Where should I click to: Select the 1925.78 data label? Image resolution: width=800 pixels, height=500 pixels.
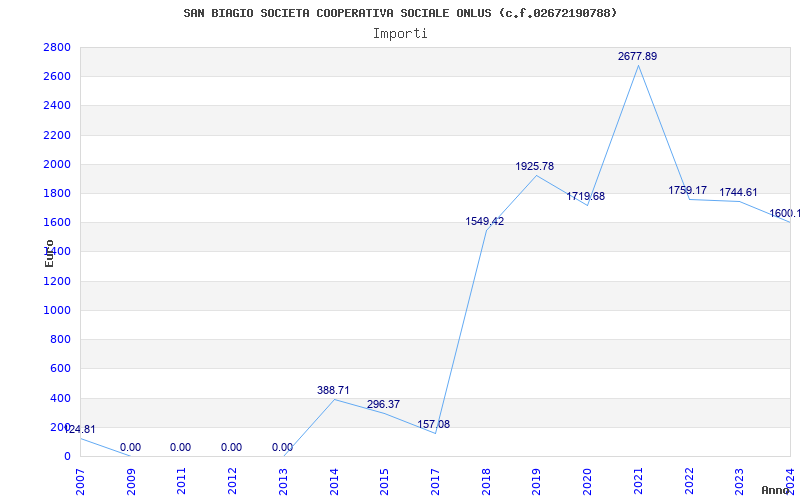534,166
